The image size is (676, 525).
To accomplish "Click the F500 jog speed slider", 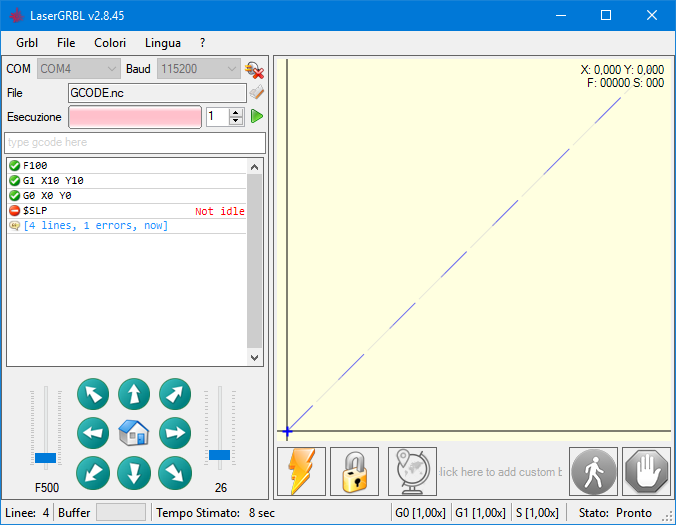I will [x=46, y=457].
